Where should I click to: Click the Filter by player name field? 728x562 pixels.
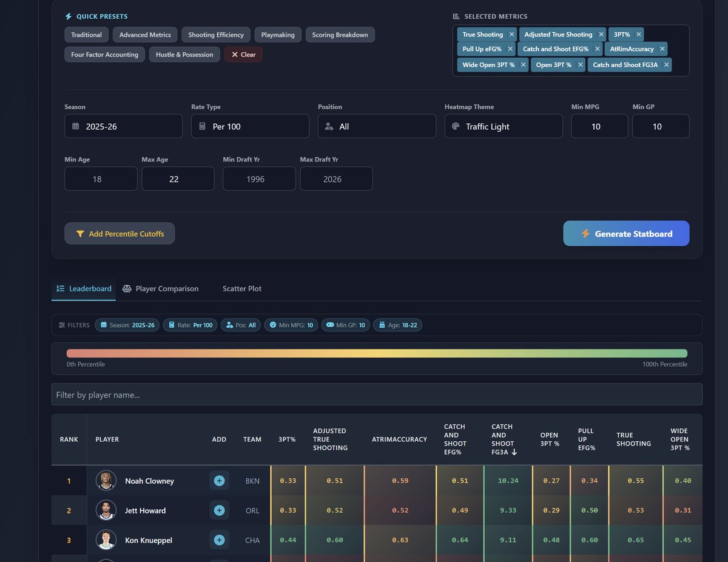377,394
